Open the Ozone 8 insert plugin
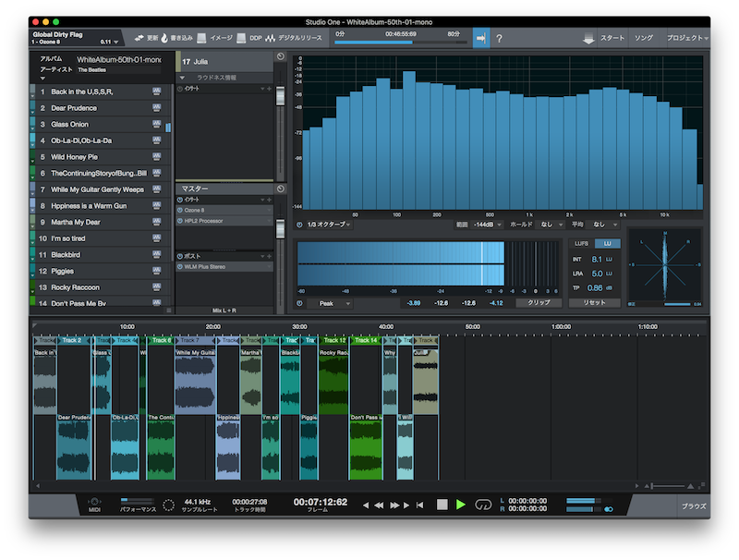Image resolution: width=739 pixels, height=560 pixels. click(224, 211)
